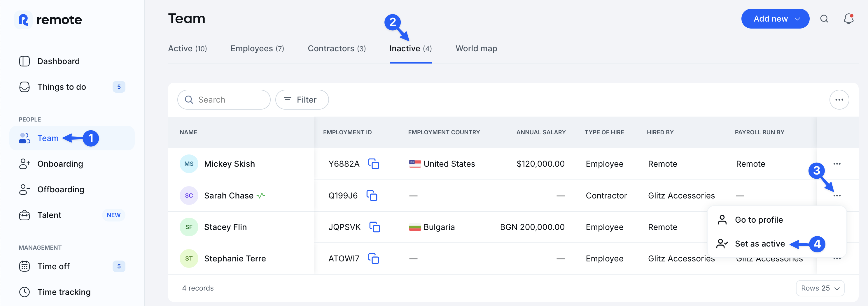
Task: Click the BGN 200,000.00 salary value
Action: coord(532,227)
